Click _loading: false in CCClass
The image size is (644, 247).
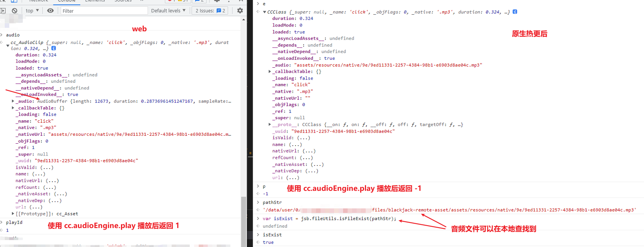(x=293, y=78)
